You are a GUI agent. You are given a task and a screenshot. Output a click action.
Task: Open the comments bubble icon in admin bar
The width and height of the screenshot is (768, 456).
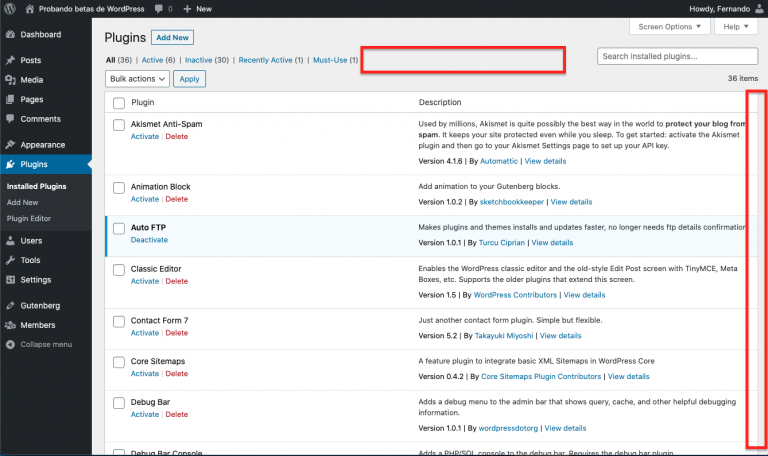[x=158, y=9]
